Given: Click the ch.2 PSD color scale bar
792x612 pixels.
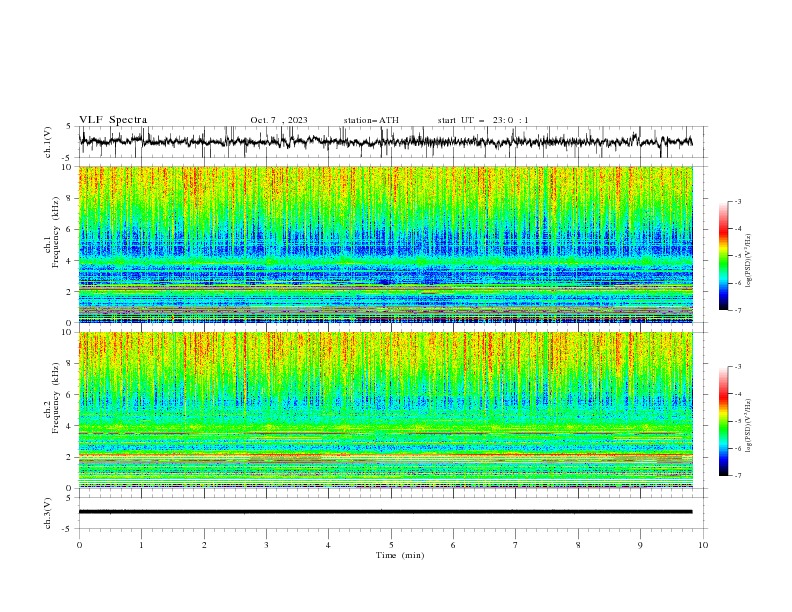Looking at the screenshot, I should (x=723, y=421).
